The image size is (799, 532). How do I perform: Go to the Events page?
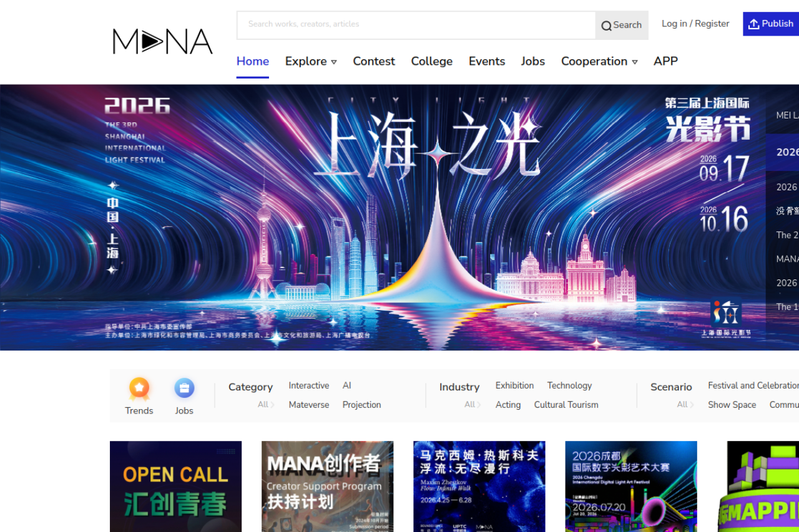[x=487, y=61]
